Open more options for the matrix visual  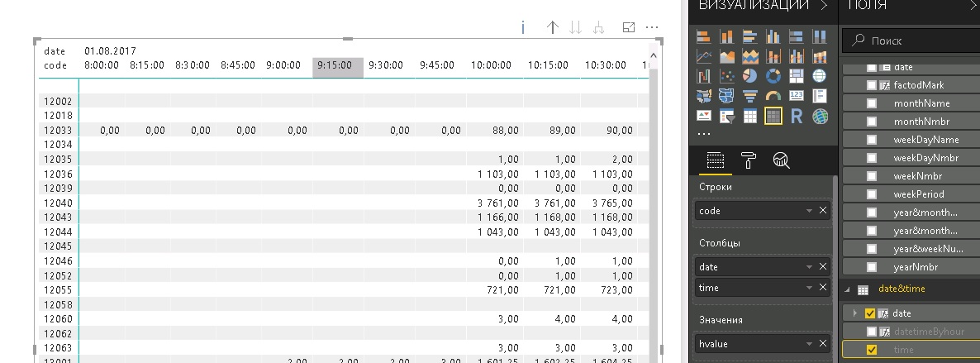pyautogui.click(x=652, y=27)
